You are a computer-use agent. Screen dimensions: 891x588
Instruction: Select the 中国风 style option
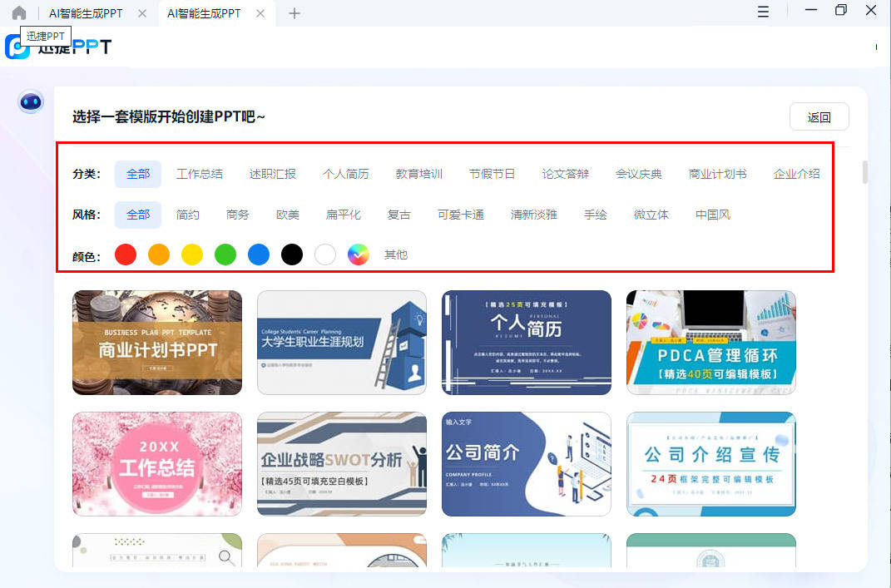coord(713,215)
